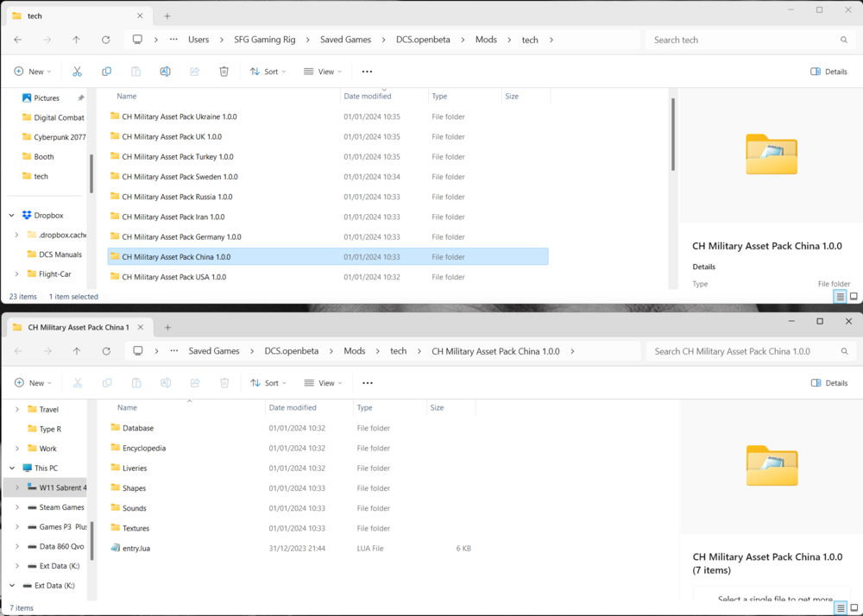The width and height of the screenshot is (863, 616).
Task: Close the tech tab
Action: (x=140, y=16)
